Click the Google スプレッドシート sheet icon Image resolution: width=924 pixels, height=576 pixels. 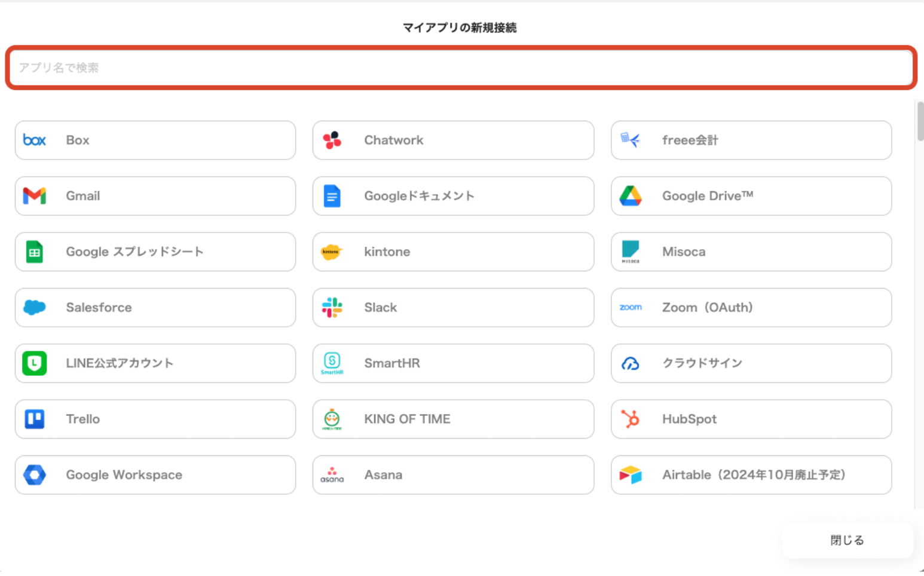[x=34, y=252]
